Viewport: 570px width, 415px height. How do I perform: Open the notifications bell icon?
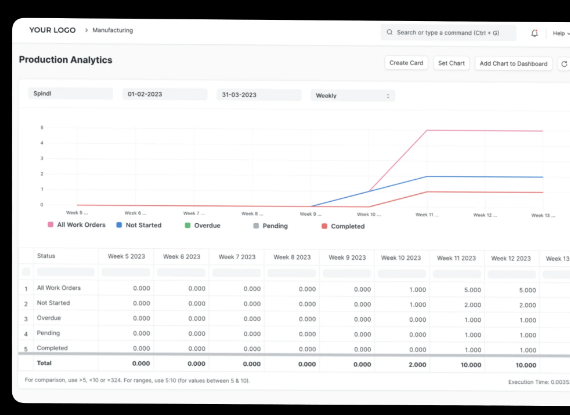point(534,33)
